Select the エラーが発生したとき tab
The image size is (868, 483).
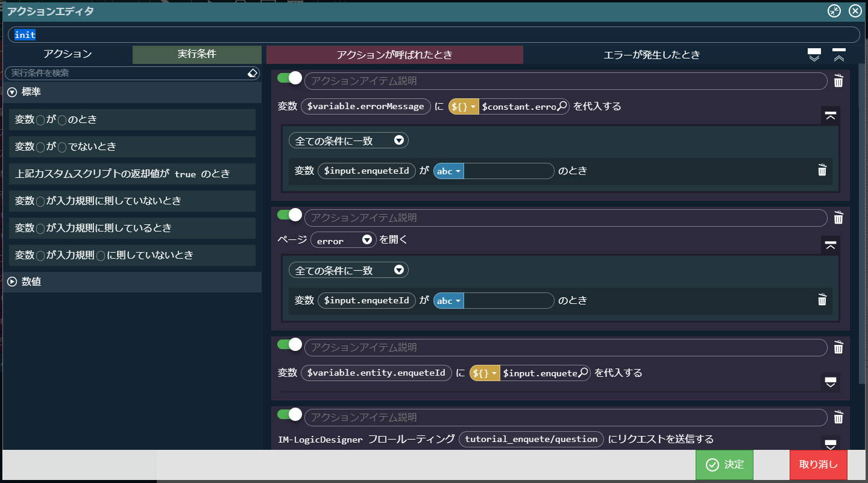click(x=652, y=55)
